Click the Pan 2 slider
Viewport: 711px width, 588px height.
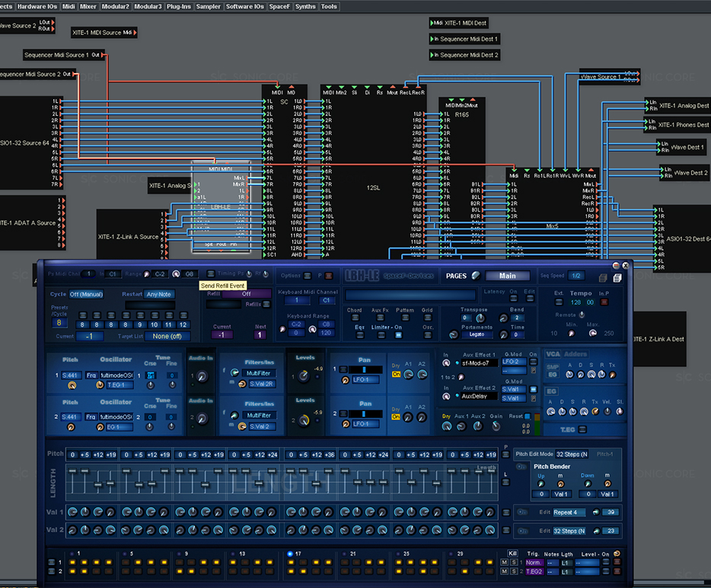[365, 414]
